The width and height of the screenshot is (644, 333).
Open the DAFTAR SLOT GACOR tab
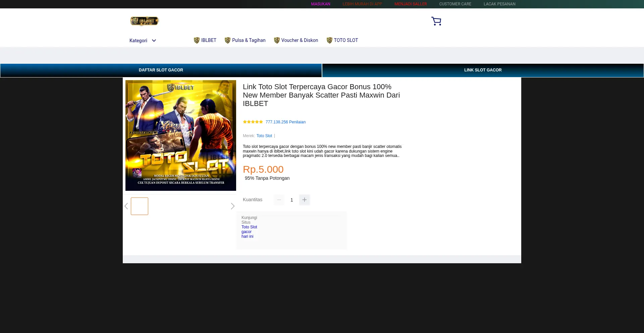click(161, 70)
